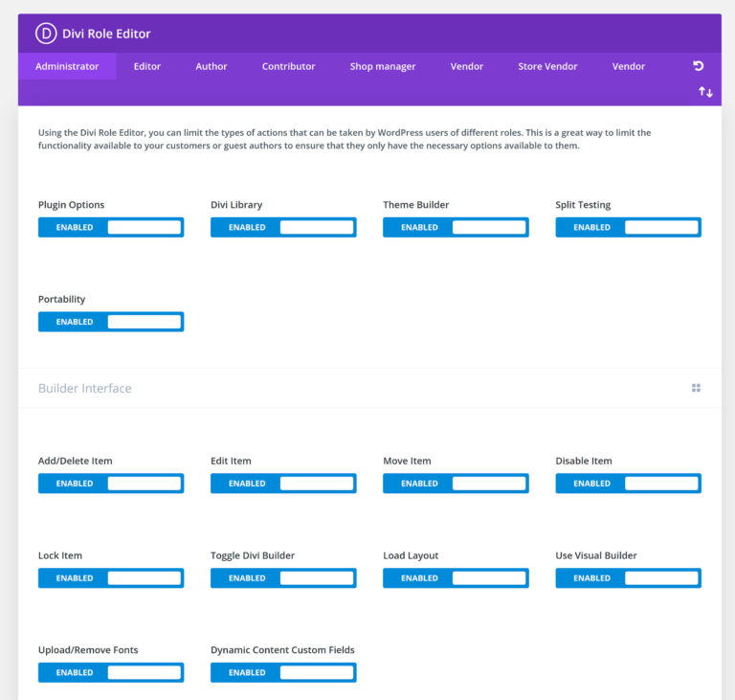
Task: Disable the Toggle Divi Builder switch
Action: (283, 578)
